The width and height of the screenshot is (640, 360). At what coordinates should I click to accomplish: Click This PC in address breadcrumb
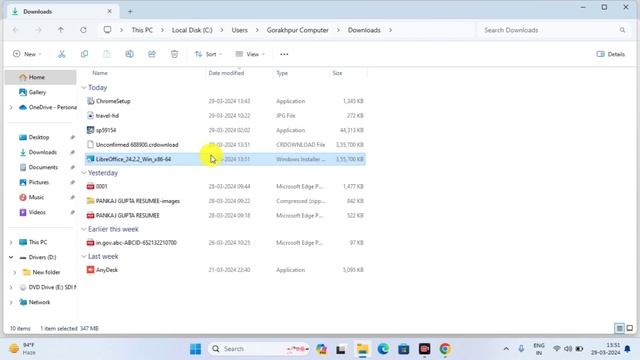(142, 30)
